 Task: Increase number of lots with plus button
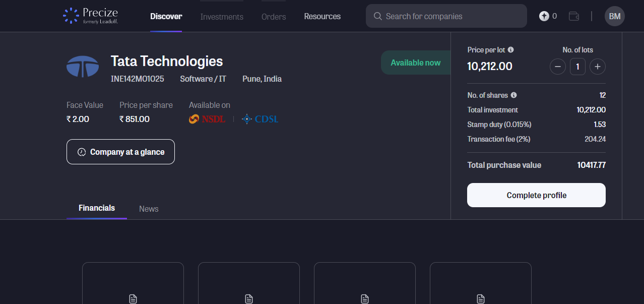point(597,67)
